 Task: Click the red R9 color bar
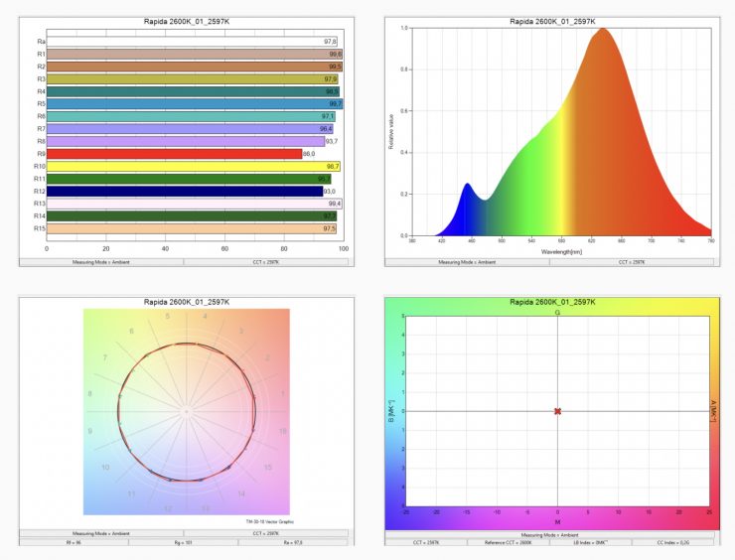174,154
